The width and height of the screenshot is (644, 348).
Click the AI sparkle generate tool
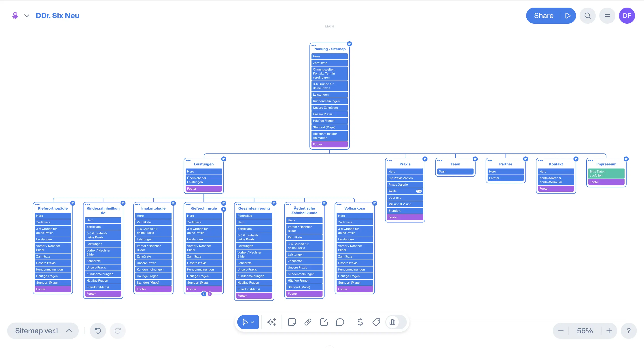point(271,322)
